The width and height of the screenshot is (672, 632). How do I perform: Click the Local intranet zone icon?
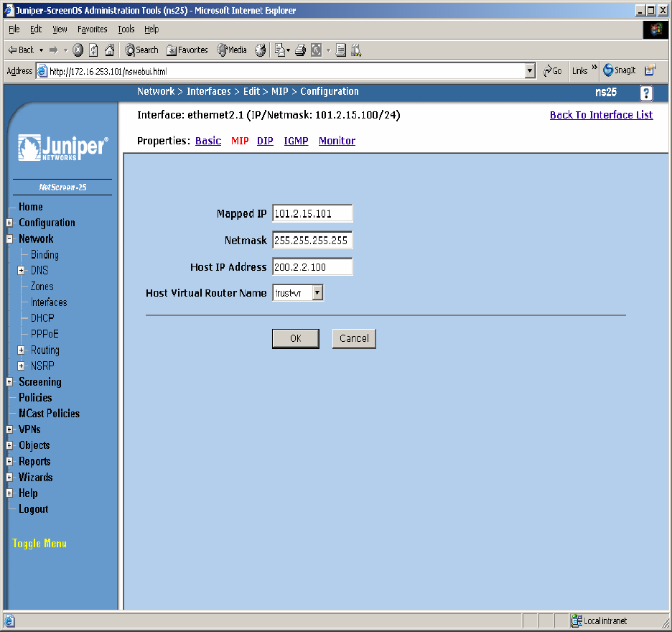[x=577, y=621]
